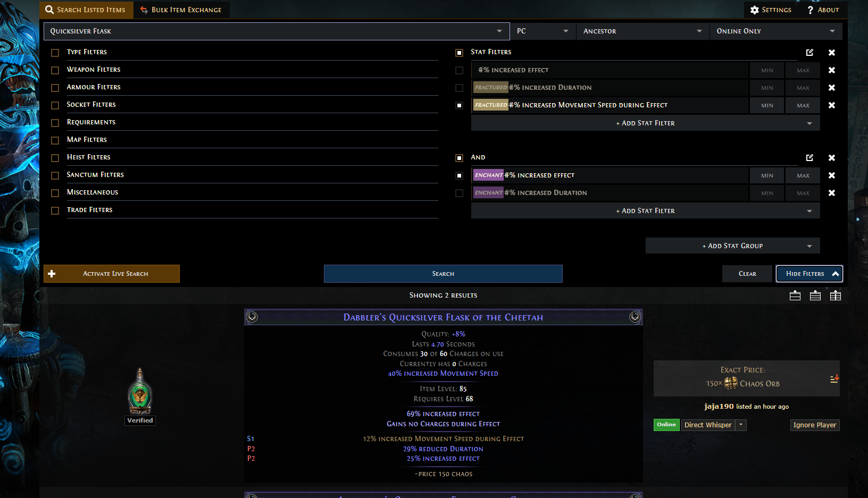Switch results to compact layout view
This screenshot has height=498, width=868.
(x=815, y=296)
